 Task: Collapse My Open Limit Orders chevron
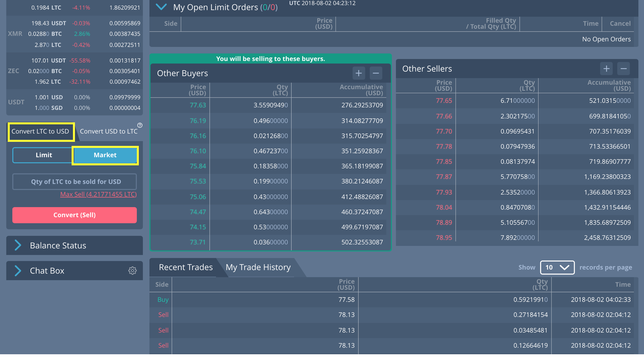pos(161,7)
